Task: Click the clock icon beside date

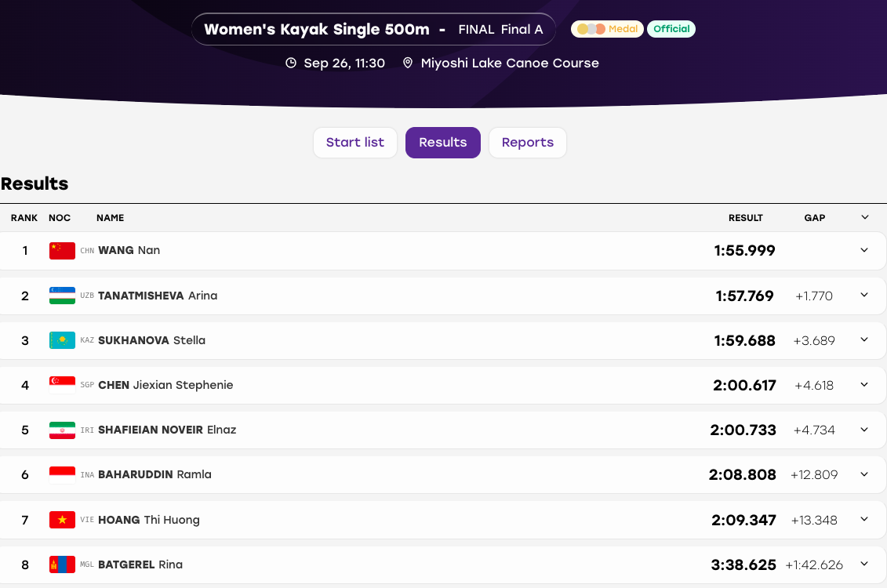Action: click(291, 63)
